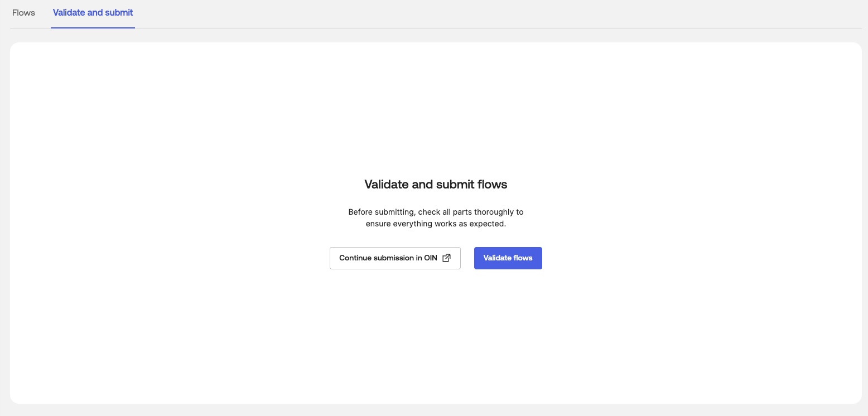The height and width of the screenshot is (416, 868).
Task: Click the external link icon beside OIN
Action: (x=446, y=258)
